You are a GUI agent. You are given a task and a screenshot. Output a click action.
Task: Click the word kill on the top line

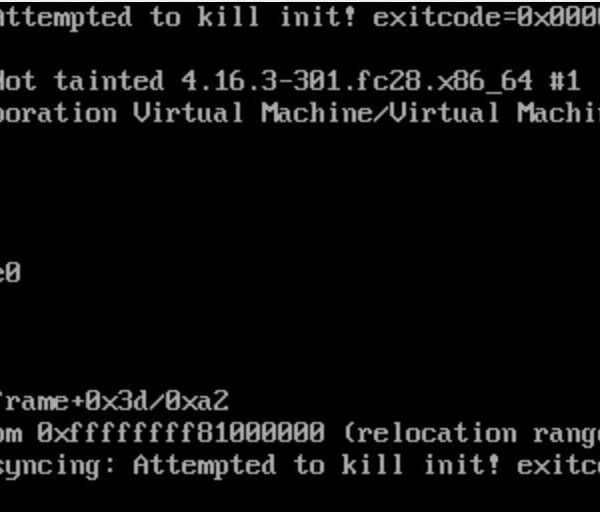228,17
